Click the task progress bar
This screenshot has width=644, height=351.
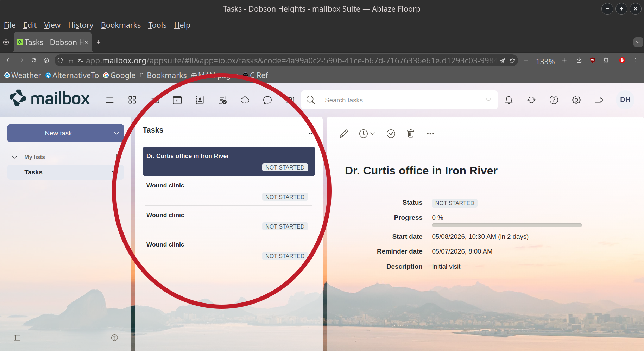[x=507, y=225]
